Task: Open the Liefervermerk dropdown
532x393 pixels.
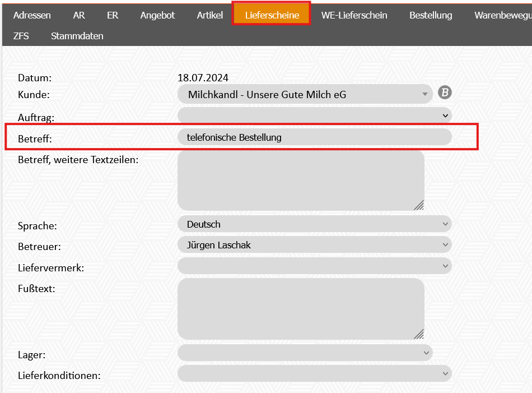Action: 314,266
